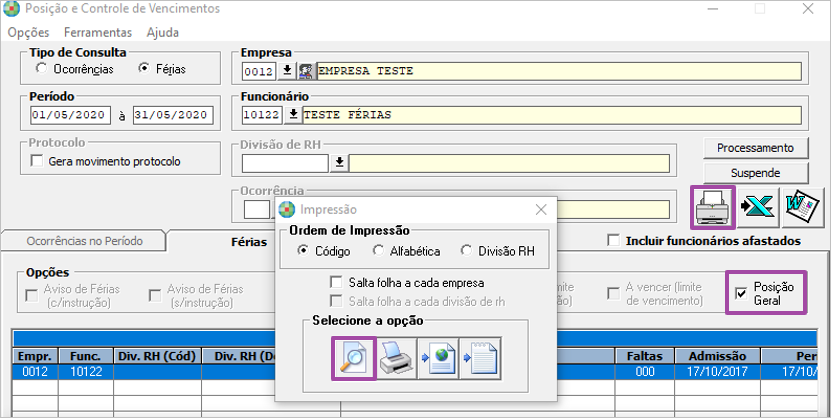Open the Opções menu
The height and width of the screenshot is (418, 831).
pyautogui.click(x=29, y=32)
